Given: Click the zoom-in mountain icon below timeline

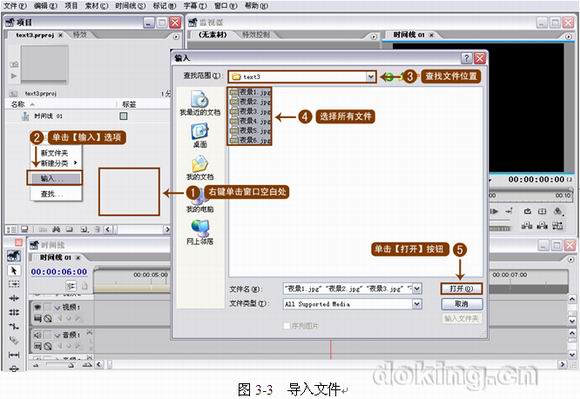Looking at the screenshot, I should (x=87, y=365).
